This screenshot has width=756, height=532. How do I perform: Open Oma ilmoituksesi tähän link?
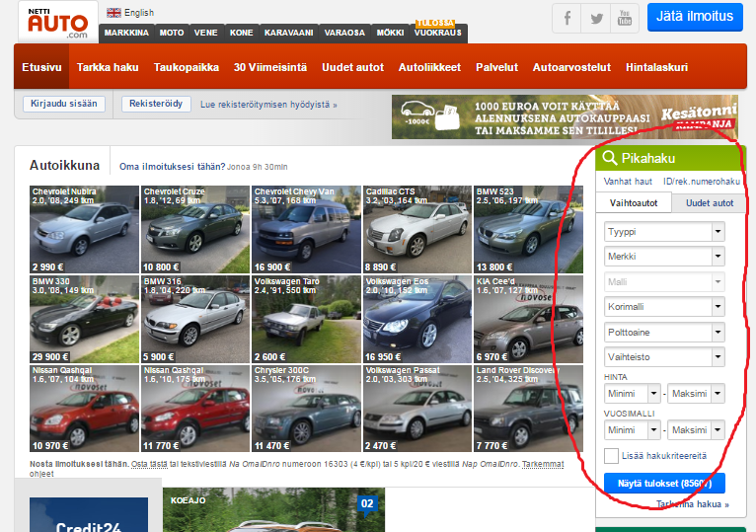[172, 167]
